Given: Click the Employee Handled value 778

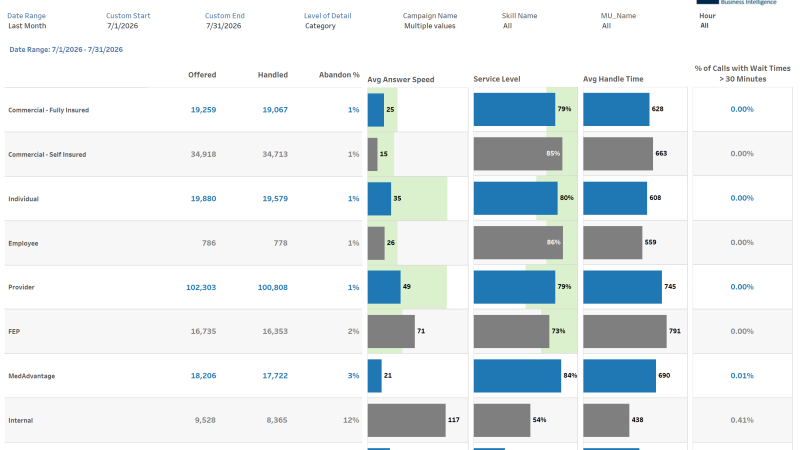Looking at the screenshot, I should coord(281,243).
